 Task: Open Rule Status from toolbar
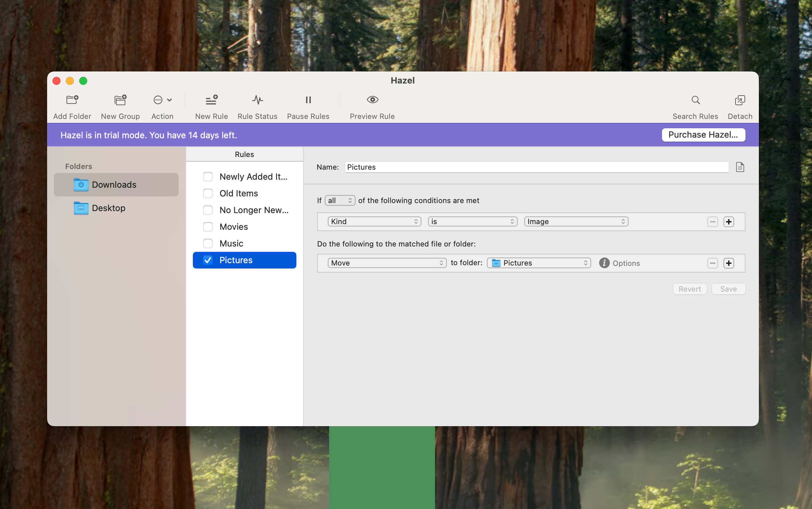[x=257, y=100]
